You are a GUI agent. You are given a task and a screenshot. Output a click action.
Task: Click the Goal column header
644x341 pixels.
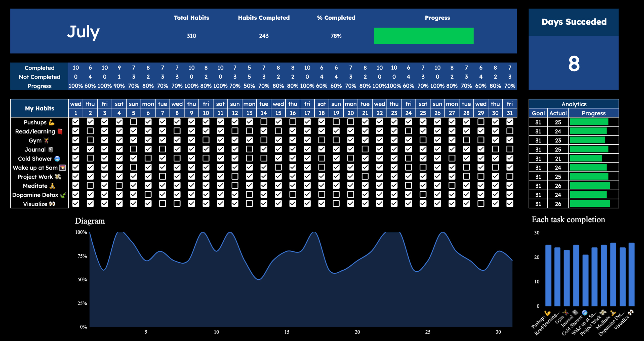click(x=538, y=113)
